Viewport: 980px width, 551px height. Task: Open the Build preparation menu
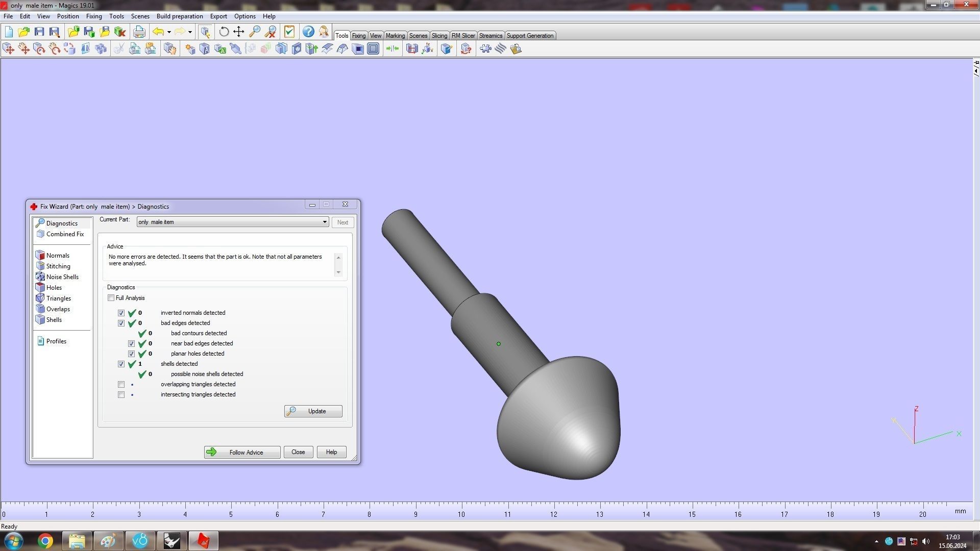click(179, 16)
